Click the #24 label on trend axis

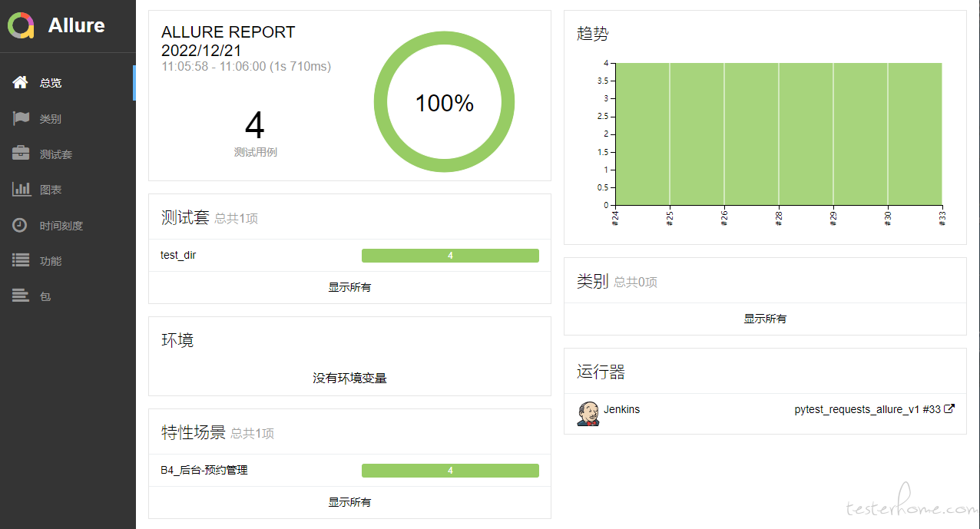coord(616,219)
